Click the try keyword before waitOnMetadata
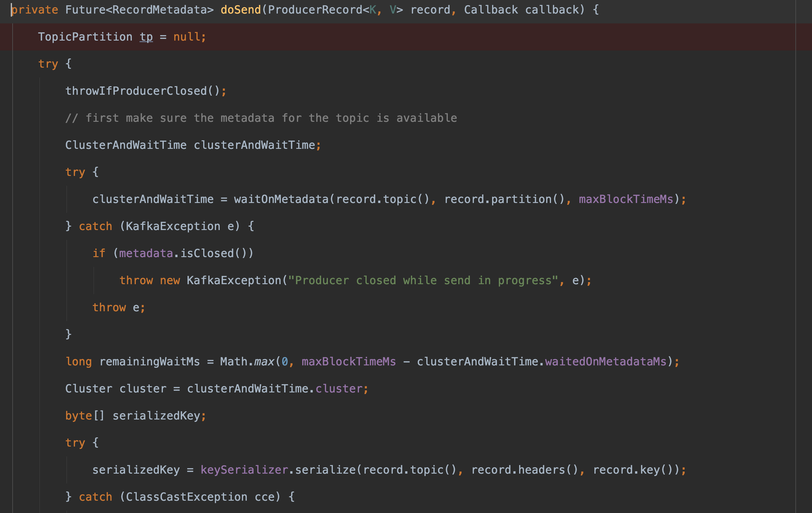This screenshot has height=513, width=812. coord(75,172)
